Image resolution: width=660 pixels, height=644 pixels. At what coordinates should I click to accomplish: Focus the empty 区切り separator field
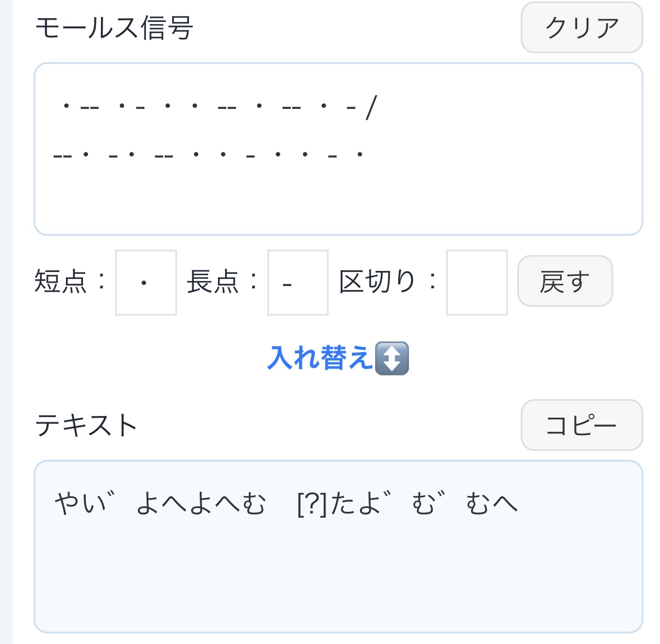click(476, 282)
